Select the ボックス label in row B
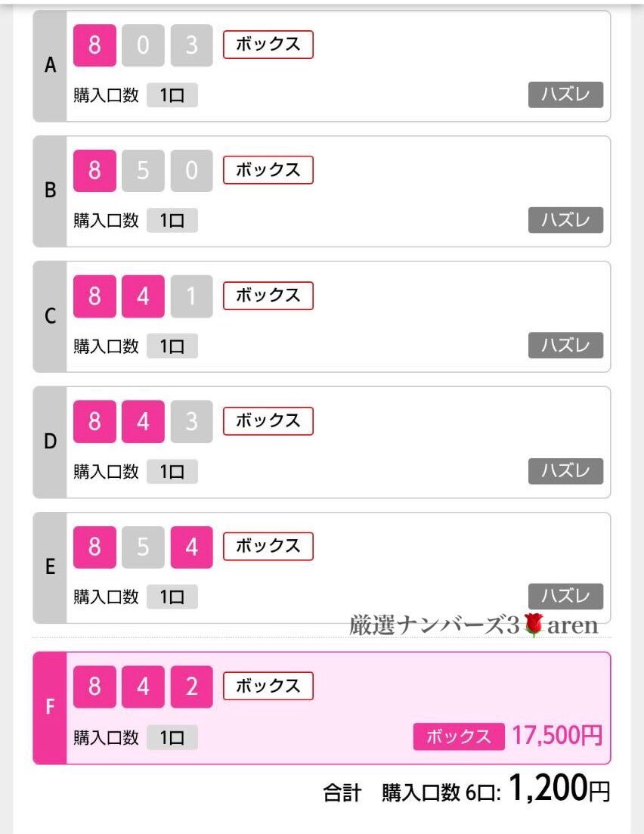The width and height of the screenshot is (644, 834). [x=268, y=170]
